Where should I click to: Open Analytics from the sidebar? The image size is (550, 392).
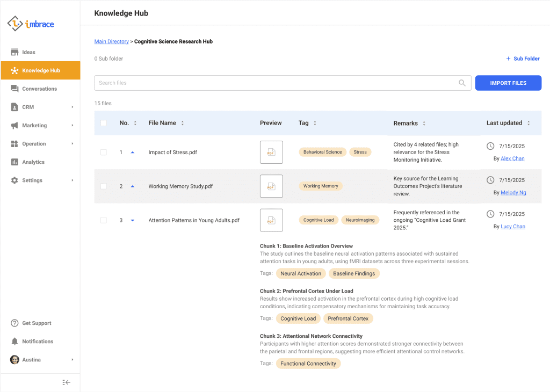[33, 162]
